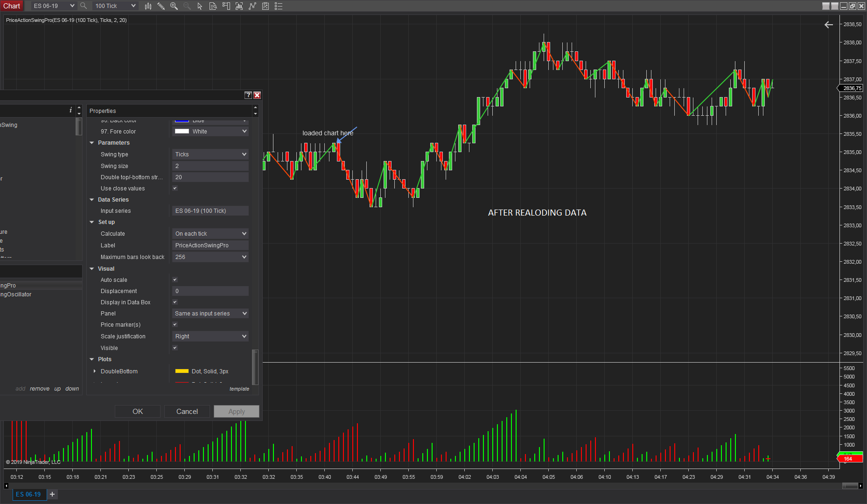This screenshot has width=867, height=504.
Task: Restore the chart window size
Action: point(853,6)
